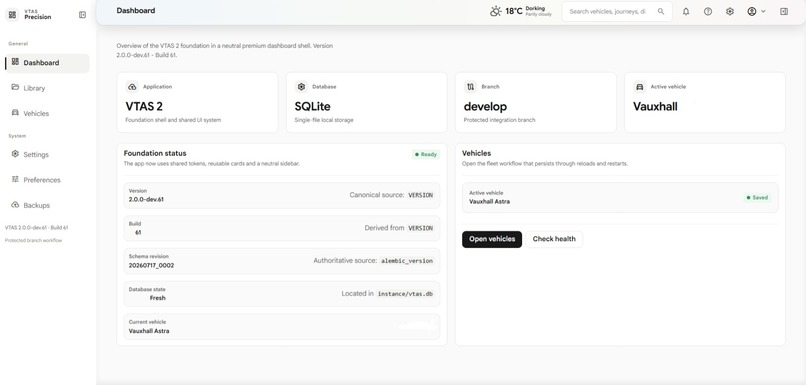The image size is (806, 385).
Task: Open Backups in the sidebar
Action: (x=47, y=205)
